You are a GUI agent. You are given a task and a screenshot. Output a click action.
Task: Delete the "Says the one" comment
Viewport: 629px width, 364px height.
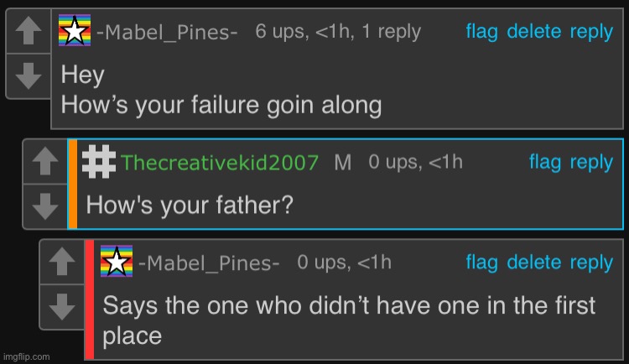click(x=533, y=263)
